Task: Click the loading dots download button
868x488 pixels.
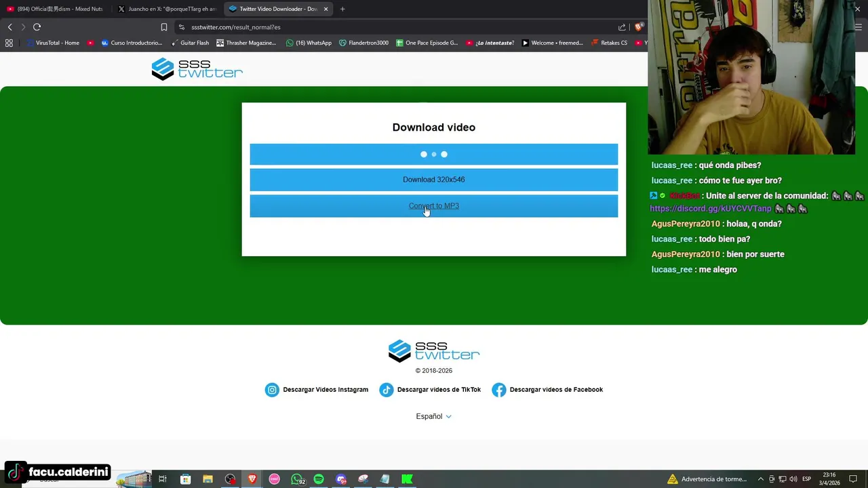Action: (434, 155)
